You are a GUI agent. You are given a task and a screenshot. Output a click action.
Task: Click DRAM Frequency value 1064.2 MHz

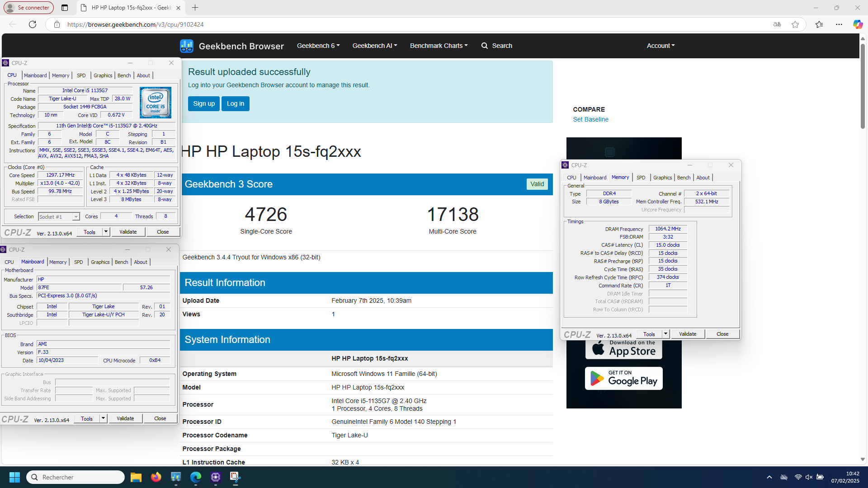pyautogui.click(x=668, y=229)
